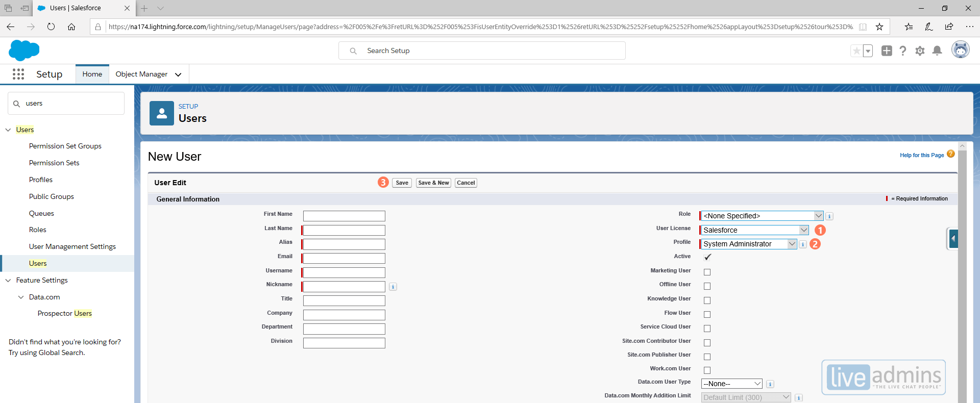Open the Salesforce help question mark
Image resolution: width=980 pixels, height=403 pixels.
coord(903,51)
